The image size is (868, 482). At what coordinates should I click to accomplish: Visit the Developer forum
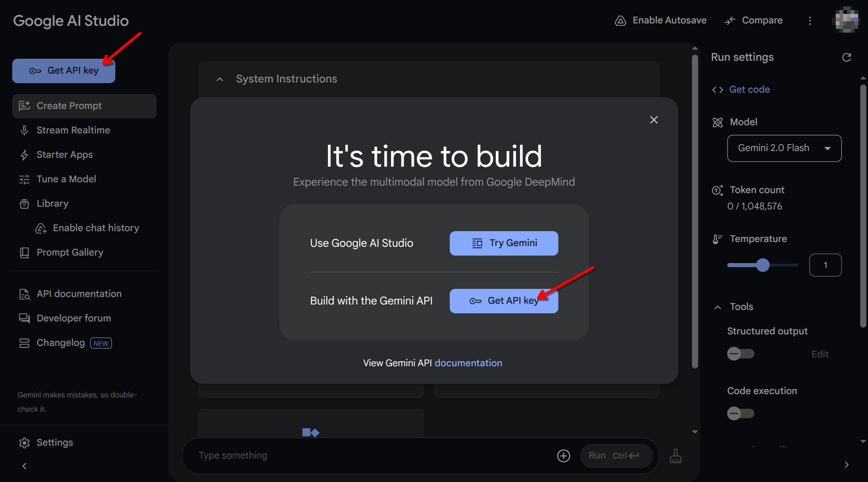(x=74, y=318)
